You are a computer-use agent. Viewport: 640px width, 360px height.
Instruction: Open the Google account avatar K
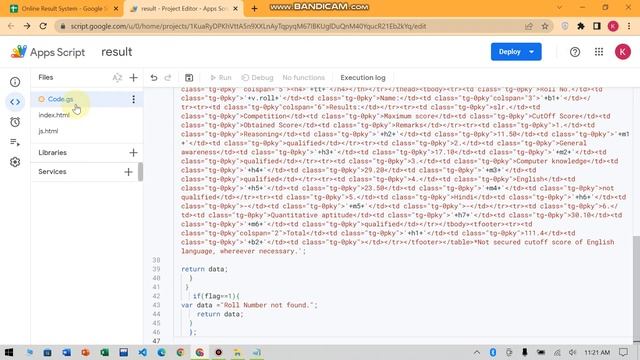tap(622, 52)
